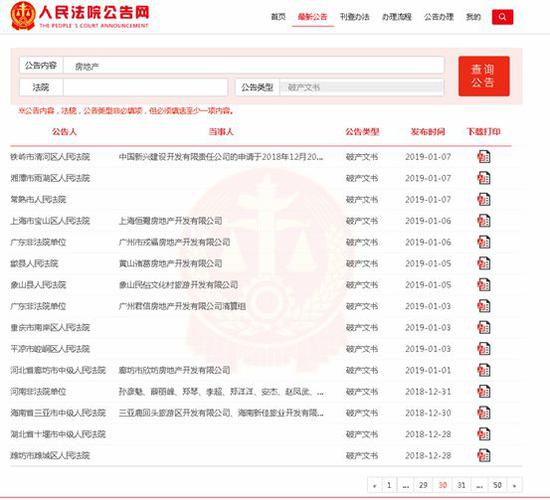Open the 公告办理 nav item
This screenshot has height=500, width=550.
pyautogui.click(x=439, y=17)
